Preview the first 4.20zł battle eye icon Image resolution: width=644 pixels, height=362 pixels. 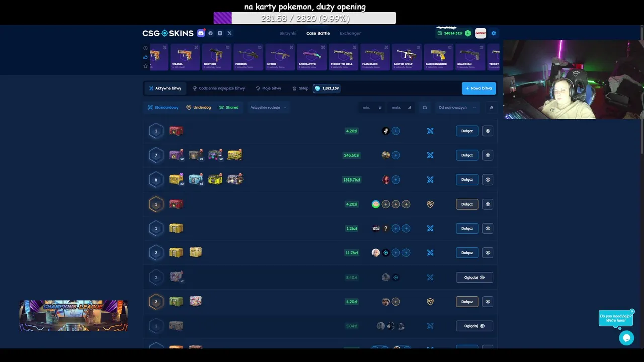tap(488, 131)
